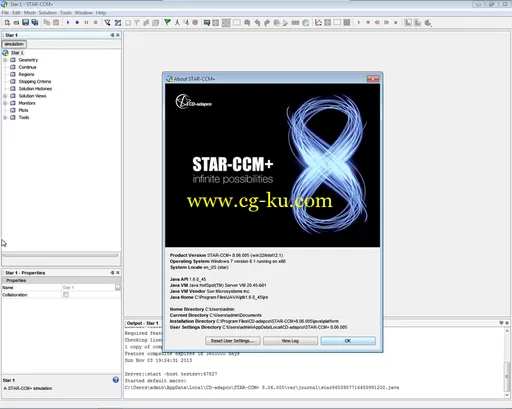Click the Paste toolbar icon
Image resolution: width=512 pixels, height=409 pixels.
pyautogui.click(x=56, y=22)
